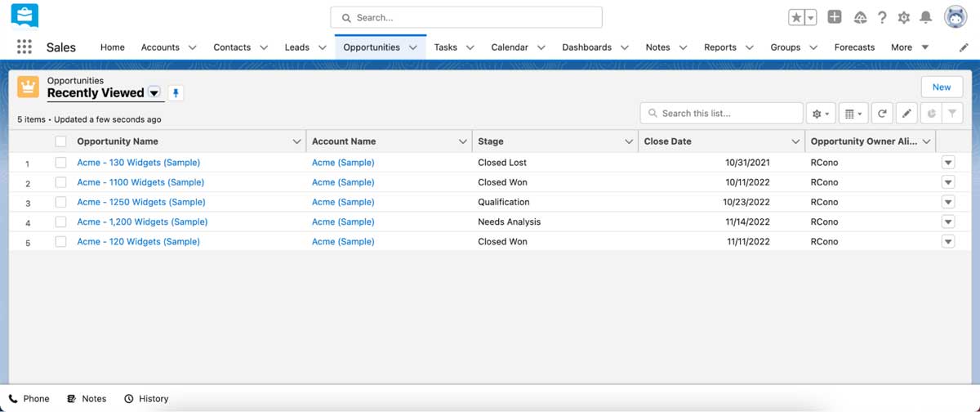Image resolution: width=980 pixels, height=412 pixels.
Task: Open the Recently Viewed list view dropdown
Action: [154, 93]
